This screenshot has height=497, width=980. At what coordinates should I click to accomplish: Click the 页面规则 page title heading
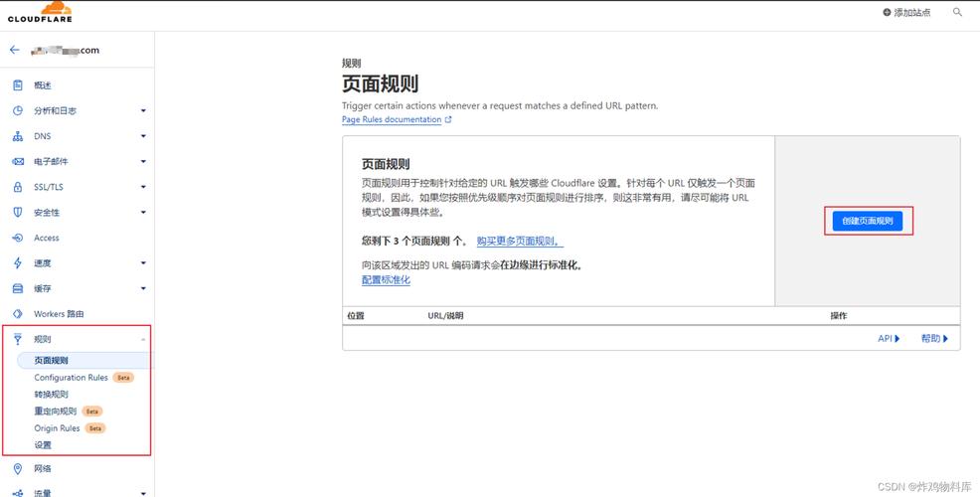click(x=380, y=83)
